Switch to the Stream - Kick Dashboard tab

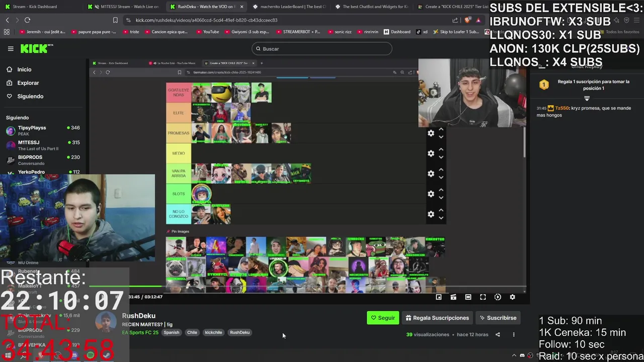pyautogui.click(x=40, y=7)
